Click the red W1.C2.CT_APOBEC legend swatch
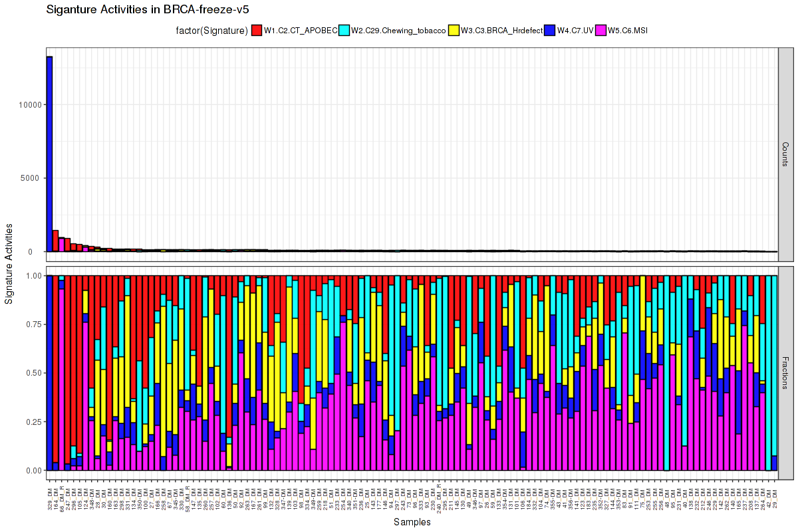Screen dimensions: 798x532 (x=257, y=30)
